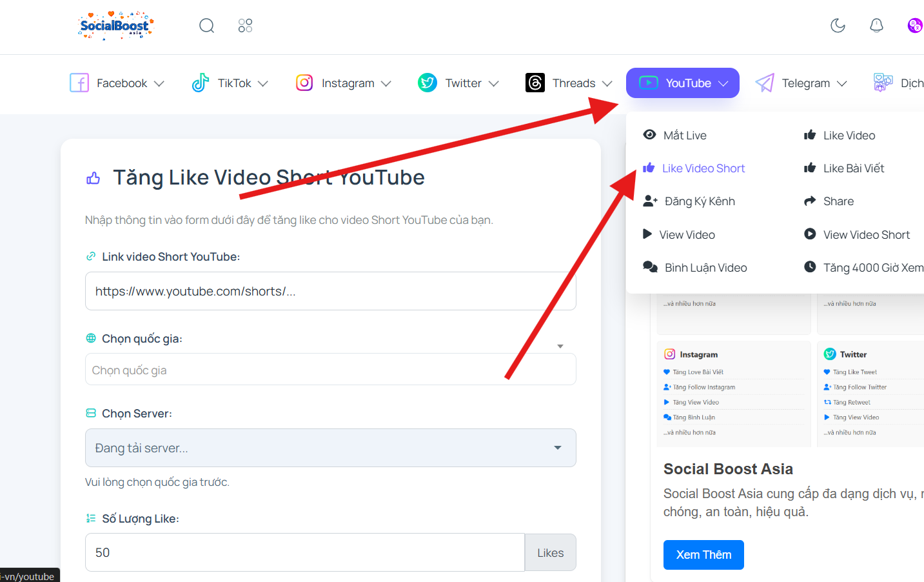
Task: Click clock icon beside Tăng 4000 Giờ Xem
Action: coord(810,266)
